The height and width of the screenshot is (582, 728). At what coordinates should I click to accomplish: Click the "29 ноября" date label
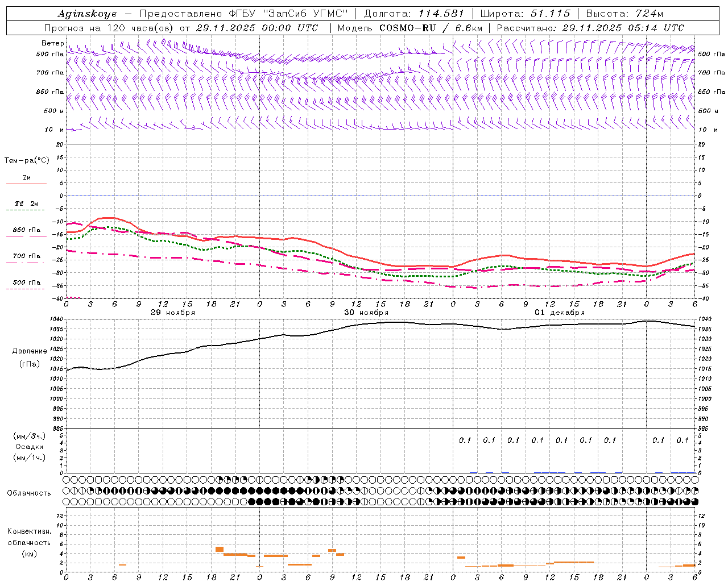(173, 313)
